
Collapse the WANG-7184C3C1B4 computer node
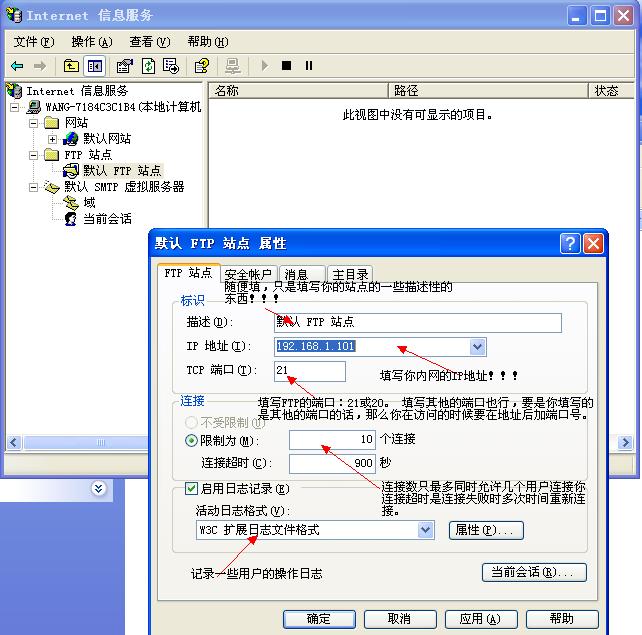point(14,107)
